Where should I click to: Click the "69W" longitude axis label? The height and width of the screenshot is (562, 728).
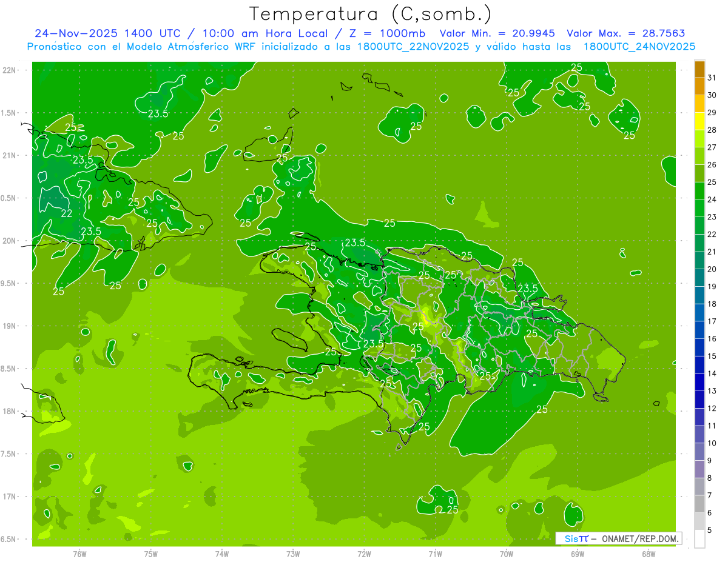pos(578,554)
